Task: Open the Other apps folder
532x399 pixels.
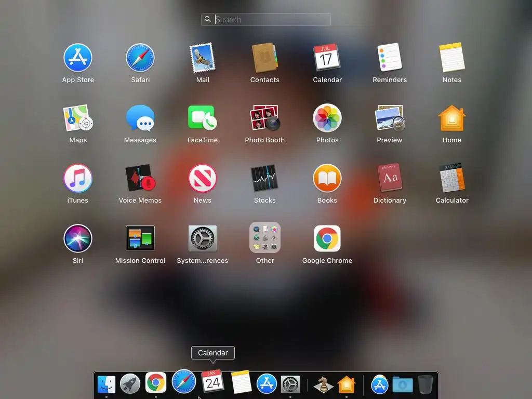Action: click(x=265, y=237)
